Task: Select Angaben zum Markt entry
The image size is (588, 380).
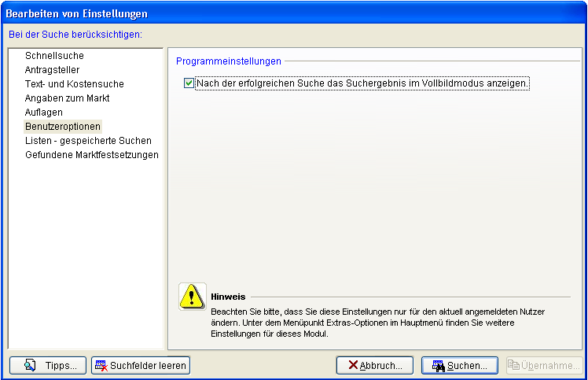Action: 67,98
